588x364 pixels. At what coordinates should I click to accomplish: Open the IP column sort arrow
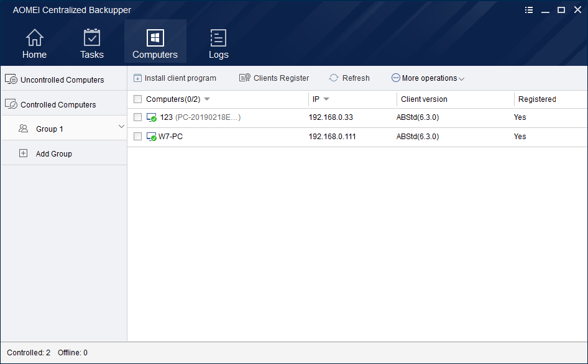coord(326,99)
